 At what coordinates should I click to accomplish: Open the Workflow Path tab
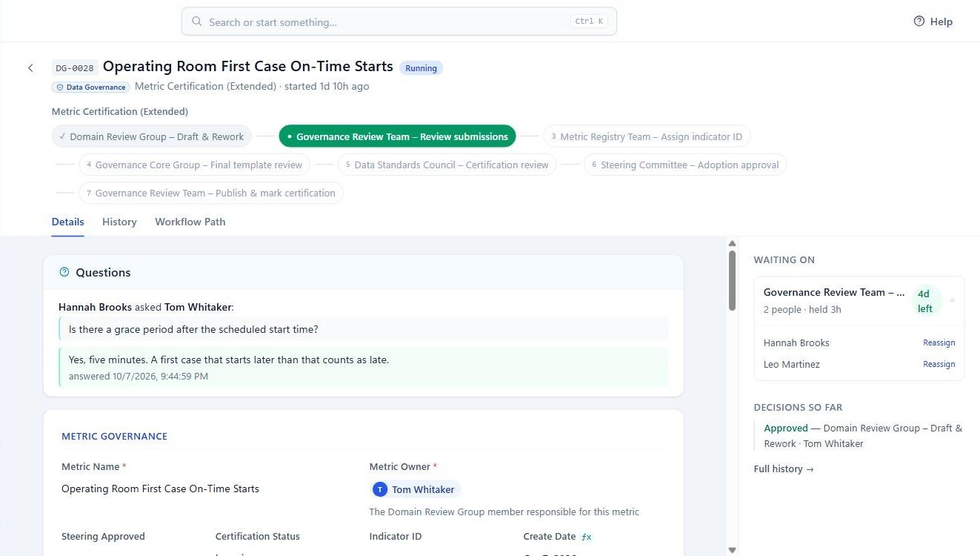190,222
